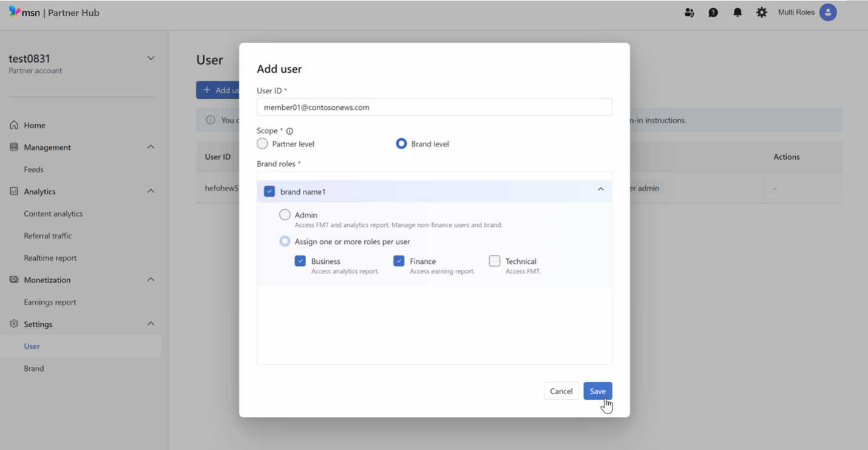Screen dimensions: 868x450
Task: Uncheck the Finance role checkbox
Action: coord(399,261)
